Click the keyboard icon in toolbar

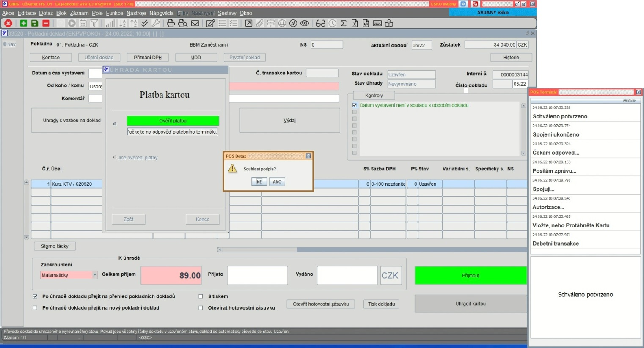377,24
